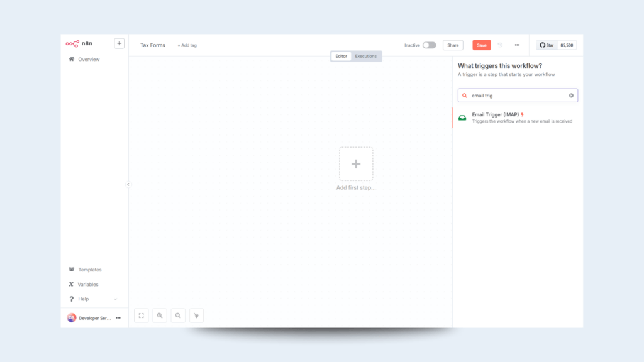Image resolution: width=644 pixels, height=362 pixels.
Task: Click the zoom in magnifier icon
Action: coord(160,315)
